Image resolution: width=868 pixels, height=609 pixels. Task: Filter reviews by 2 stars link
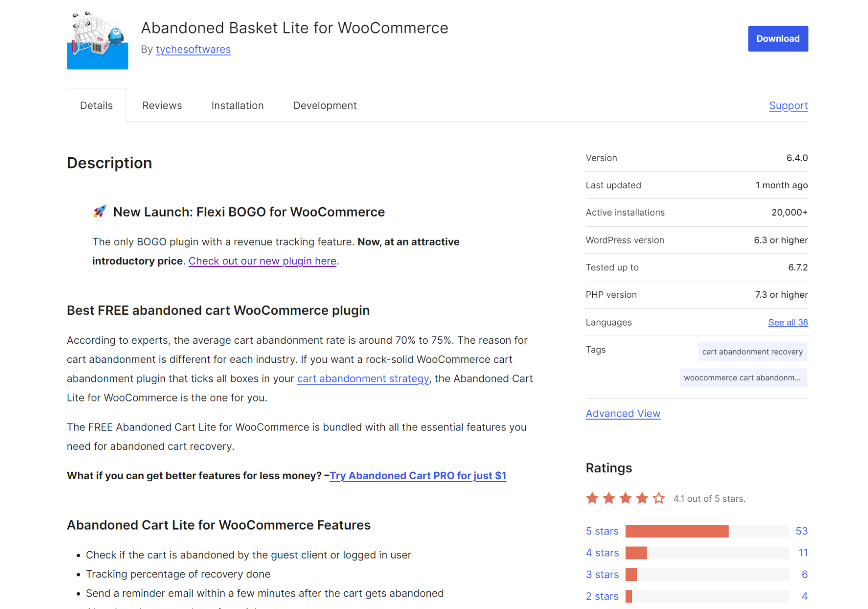[602, 596]
